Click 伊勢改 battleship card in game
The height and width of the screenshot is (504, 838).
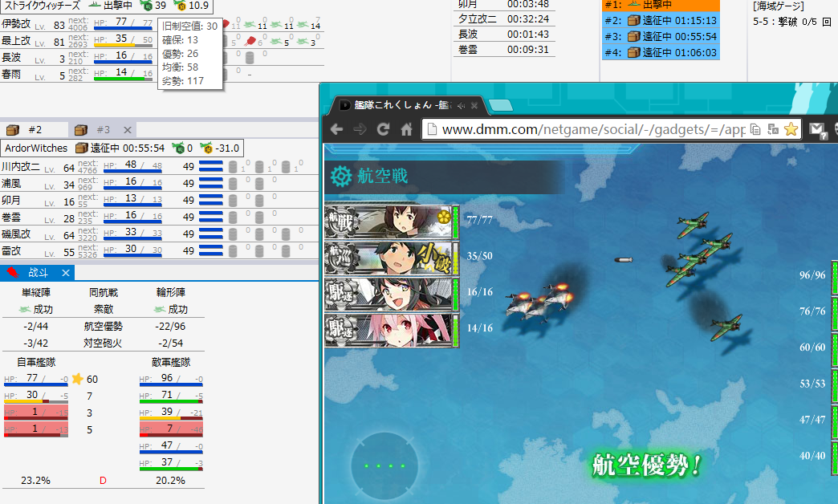[391, 222]
